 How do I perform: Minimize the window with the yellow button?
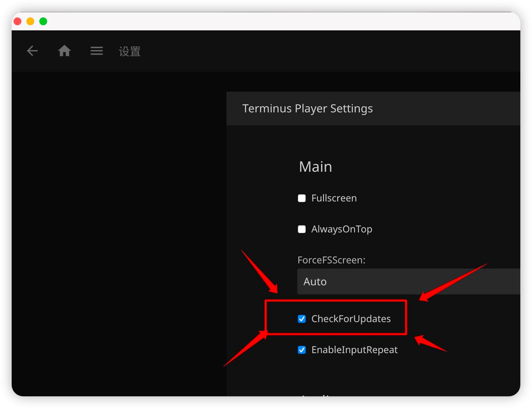pos(30,21)
